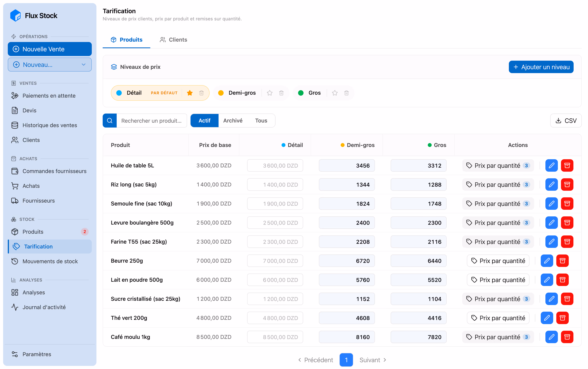Viewport: 588px width, 369px height.
Task: Archive Levure boulangère 500g red icon
Action: tap(567, 223)
